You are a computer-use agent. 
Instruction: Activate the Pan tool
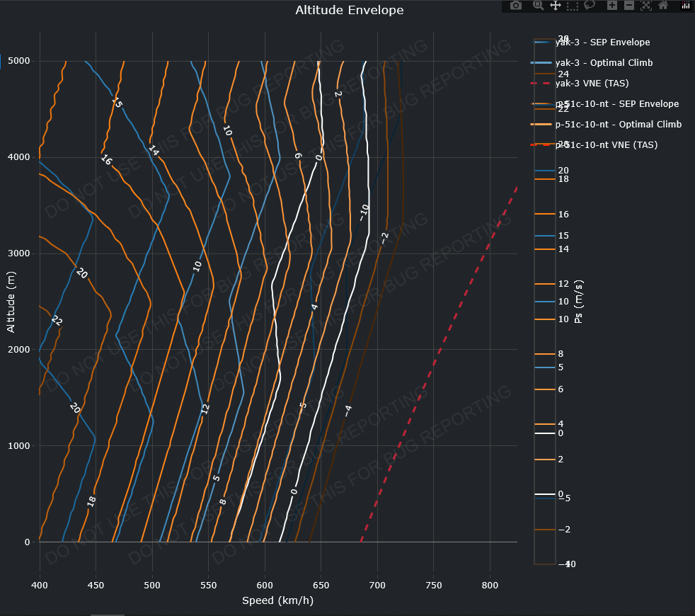point(556,6)
